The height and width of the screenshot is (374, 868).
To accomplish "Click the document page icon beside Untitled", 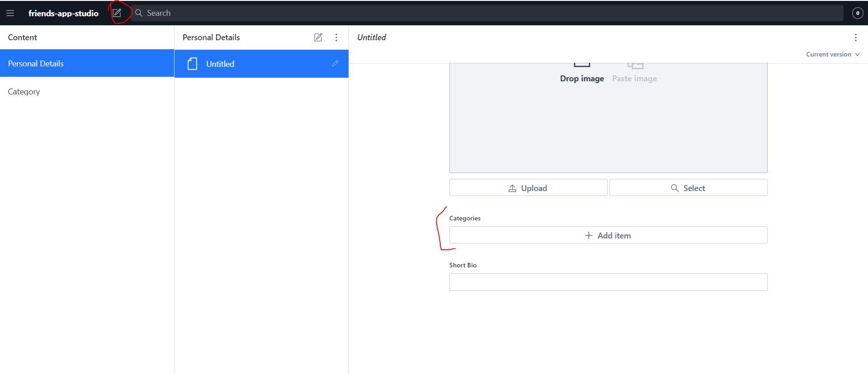I will point(192,64).
